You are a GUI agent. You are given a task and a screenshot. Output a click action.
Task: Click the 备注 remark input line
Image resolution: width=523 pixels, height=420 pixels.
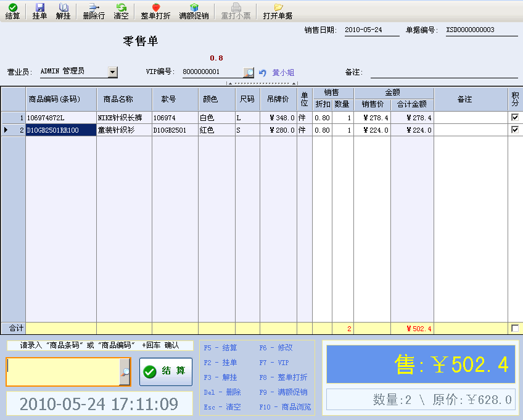[444, 72]
